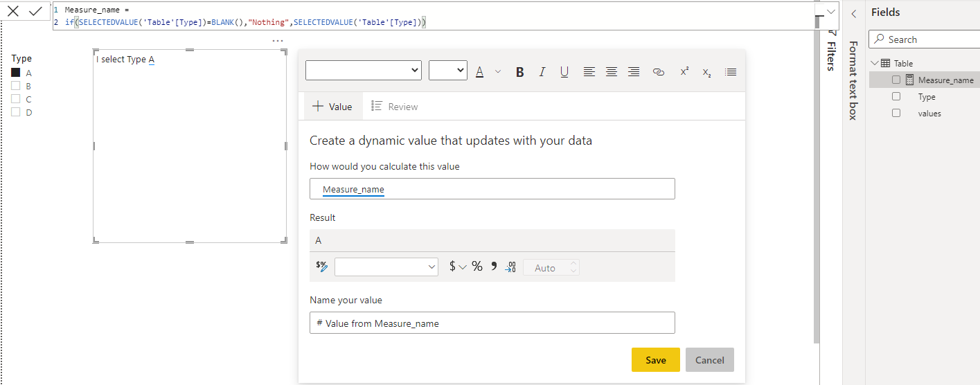Commit the formula with the checkmark icon

35,11
